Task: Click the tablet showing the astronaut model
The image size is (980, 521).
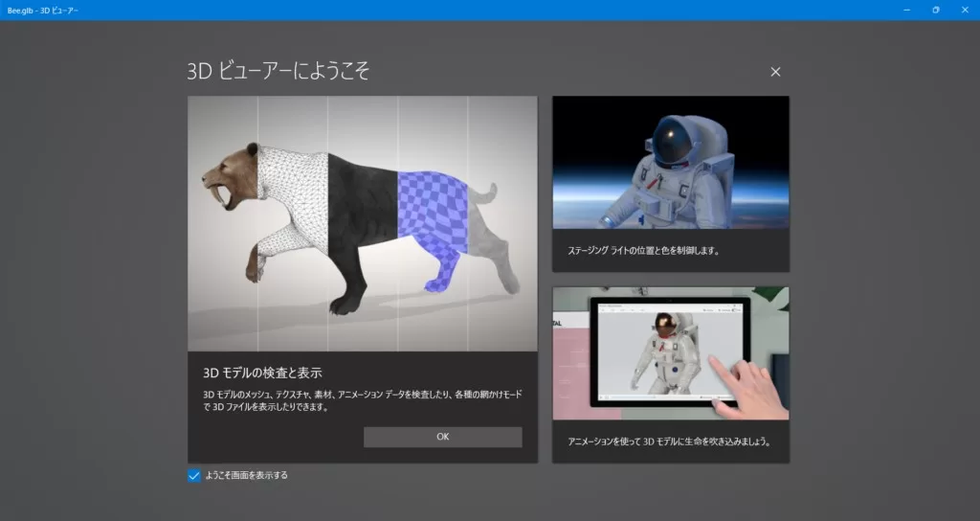Action: point(669,351)
